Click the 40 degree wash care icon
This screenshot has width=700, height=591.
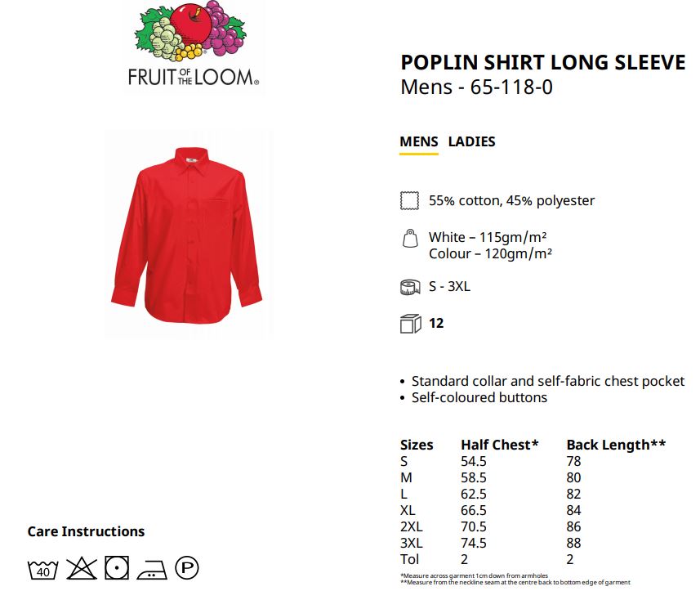pyautogui.click(x=42, y=570)
